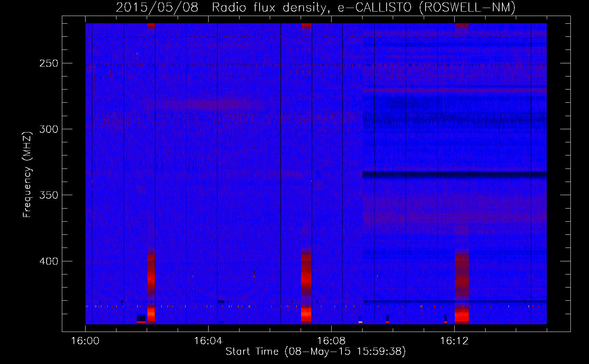Click the 350 frequency tick label
Screen dimensions: 589x364
coord(49,195)
